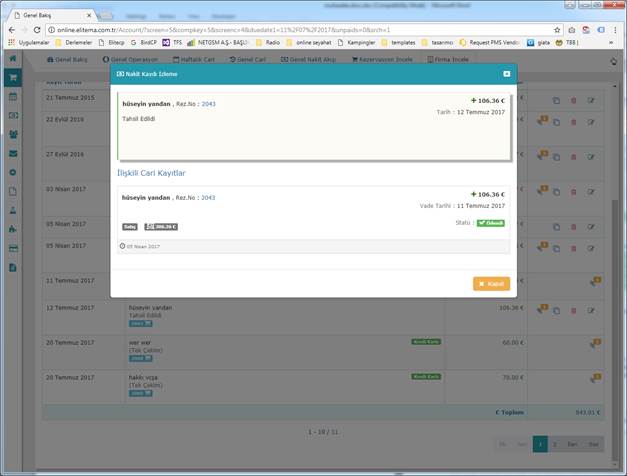The image size is (627, 476).
Task: Click the envelope mail icon in sidebar
Action: (13, 153)
